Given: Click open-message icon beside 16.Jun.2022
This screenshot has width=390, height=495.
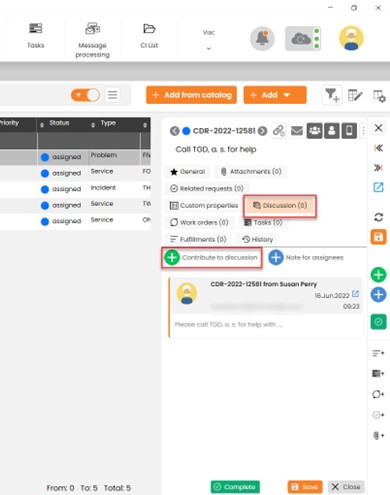Looking at the screenshot, I should pos(355,294).
